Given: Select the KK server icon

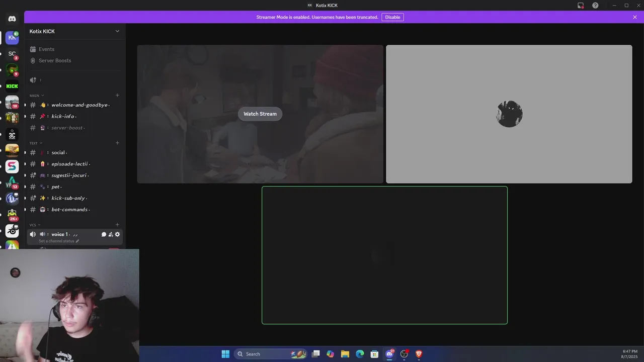Looking at the screenshot, I should coord(12,37).
